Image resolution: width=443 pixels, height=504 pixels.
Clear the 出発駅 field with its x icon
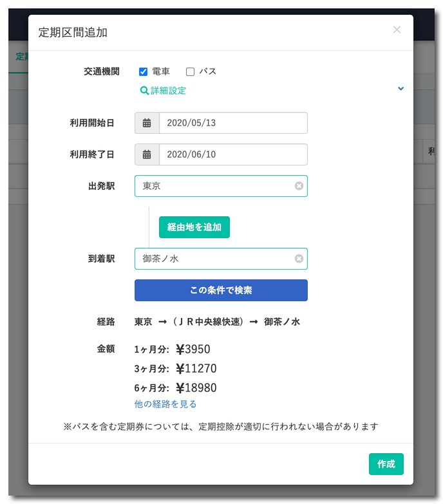coord(299,186)
